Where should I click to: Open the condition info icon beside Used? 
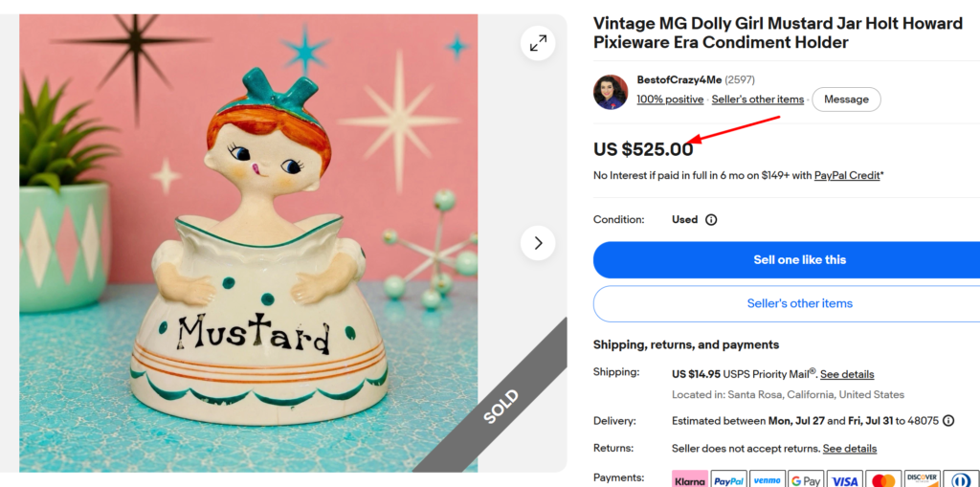point(711,220)
